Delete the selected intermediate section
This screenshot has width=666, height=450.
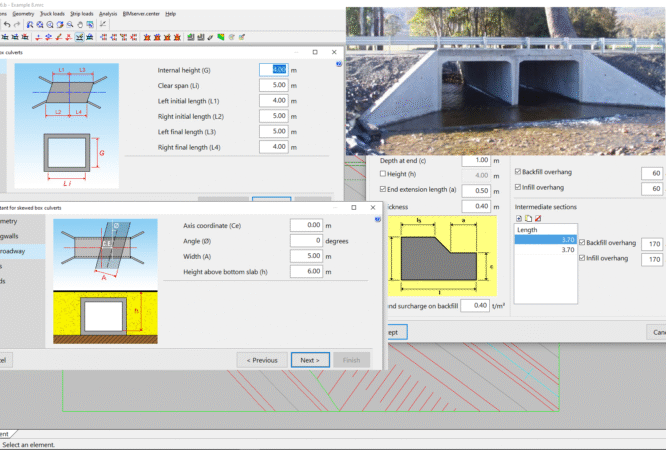click(538, 217)
